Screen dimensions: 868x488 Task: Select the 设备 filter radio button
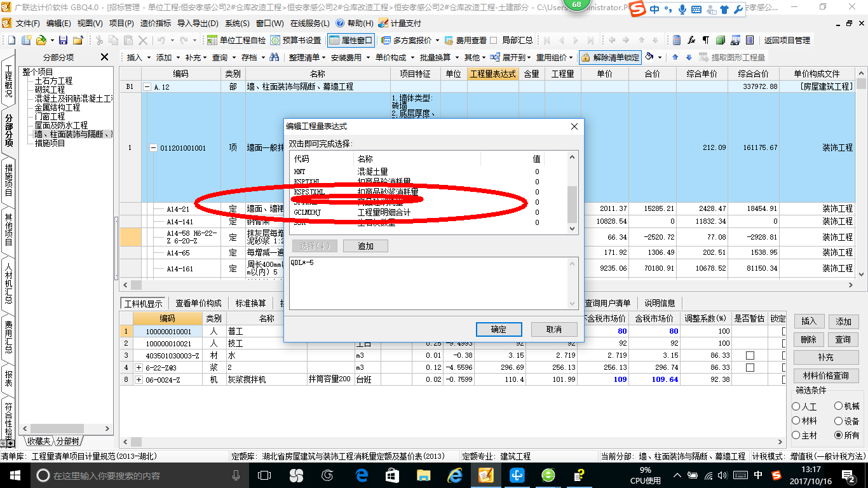838,421
